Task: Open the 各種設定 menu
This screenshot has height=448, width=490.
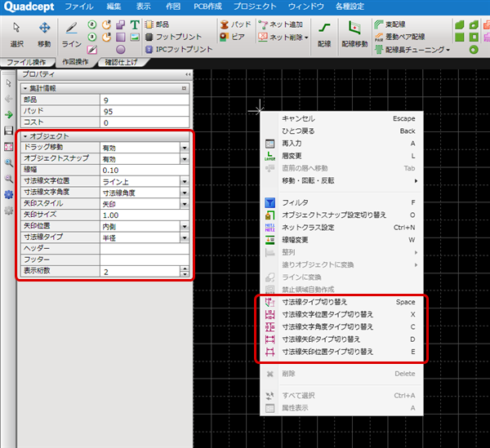Action: 350,7
